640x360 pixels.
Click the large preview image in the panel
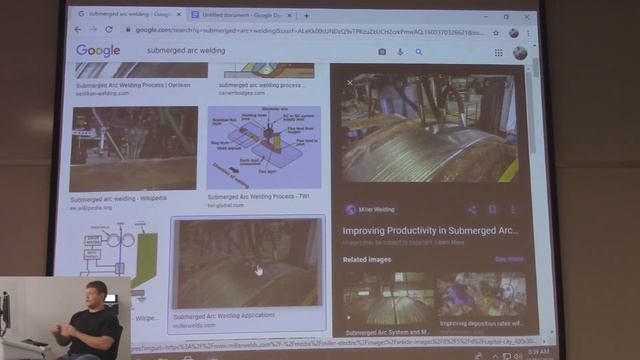click(x=429, y=128)
